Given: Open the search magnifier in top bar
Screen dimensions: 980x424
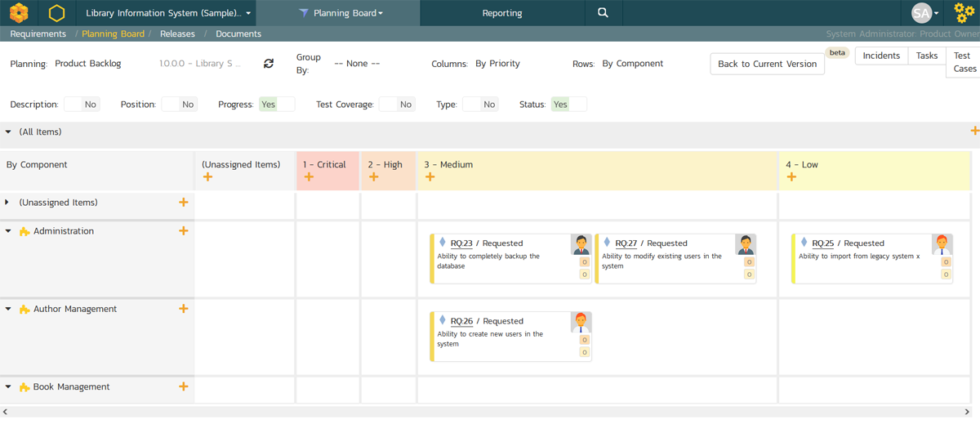Looking at the screenshot, I should pyautogui.click(x=603, y=13).
